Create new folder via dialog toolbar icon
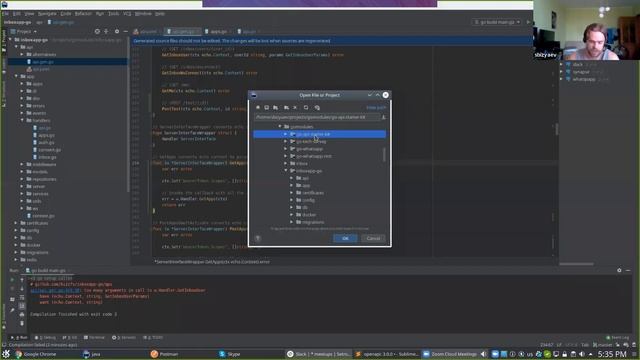Screen dimensions: 640x360 click(286, 107)
